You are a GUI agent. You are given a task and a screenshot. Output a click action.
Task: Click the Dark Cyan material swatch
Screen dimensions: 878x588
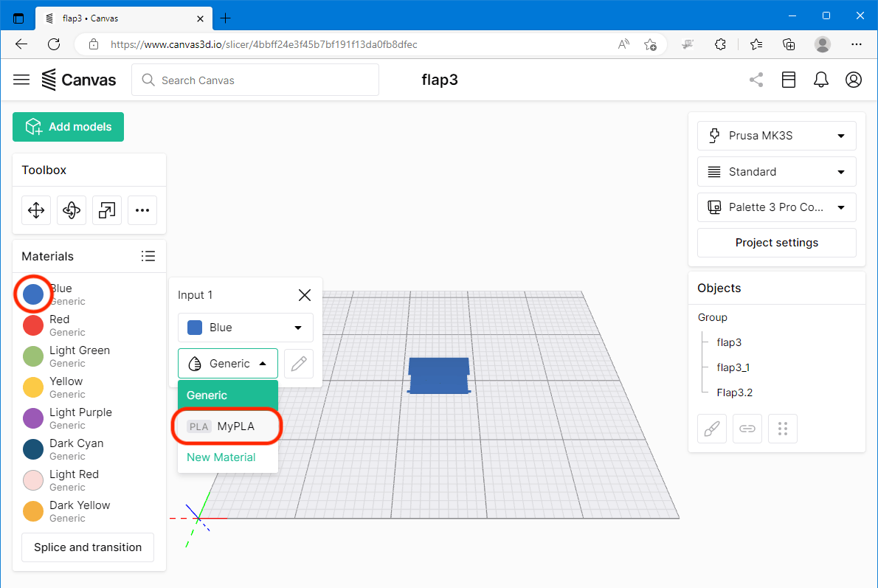33,449
